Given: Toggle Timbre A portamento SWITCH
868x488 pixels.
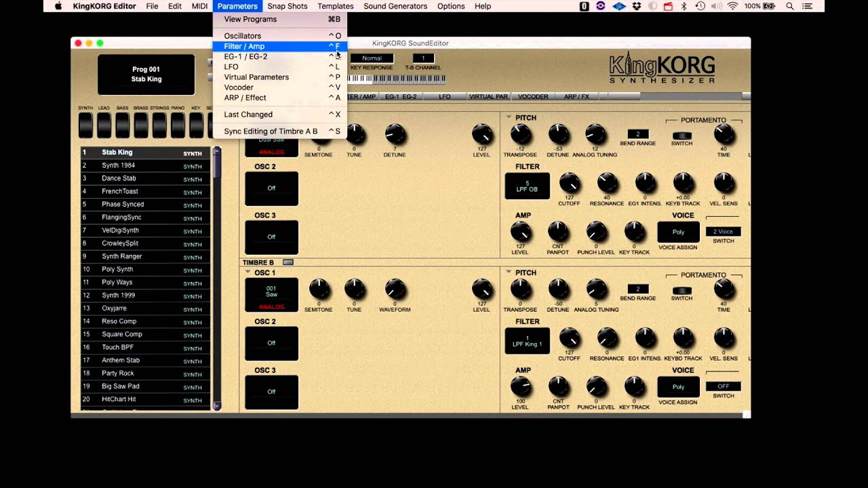Looking at the screenshot, I should [682, 136].
